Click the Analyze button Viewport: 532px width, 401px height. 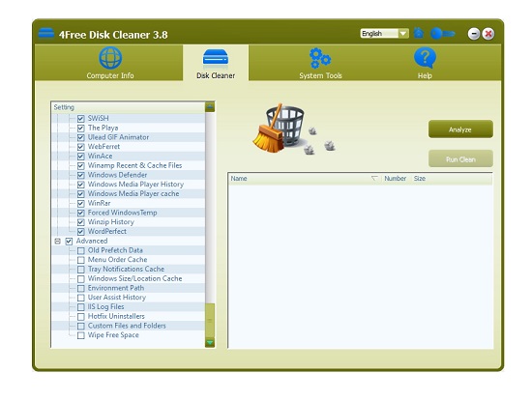pyautogui.click(x=460, y=129)
